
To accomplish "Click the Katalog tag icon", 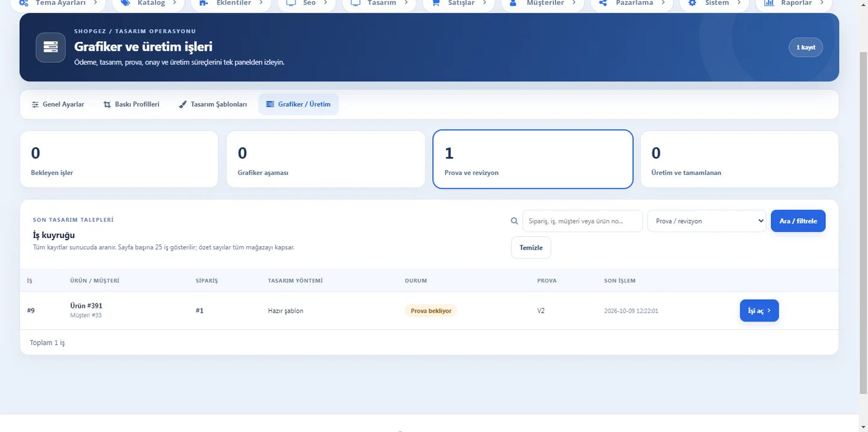I will coord(125,3).
